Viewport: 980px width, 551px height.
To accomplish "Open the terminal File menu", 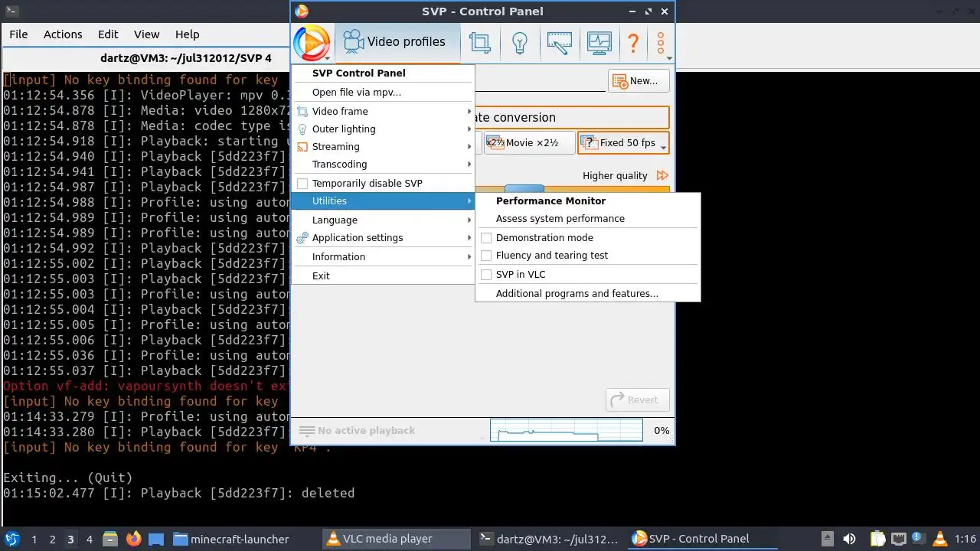I will coord(18,34).
